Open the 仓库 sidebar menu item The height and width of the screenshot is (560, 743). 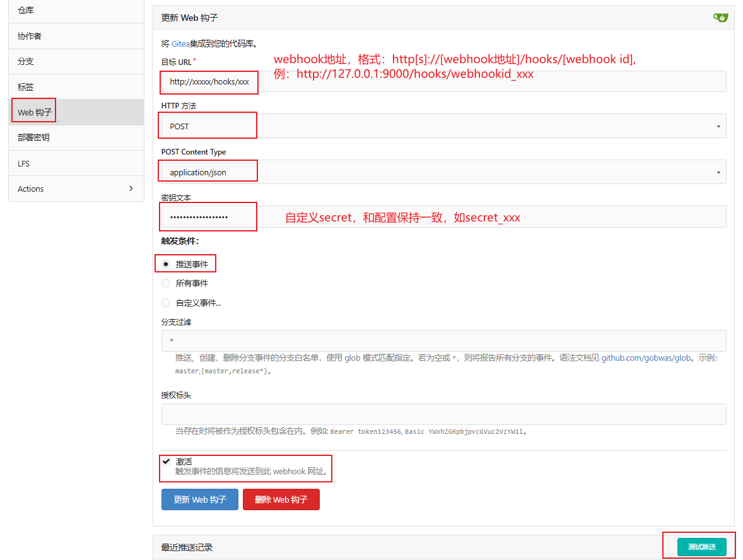(76, 11)
